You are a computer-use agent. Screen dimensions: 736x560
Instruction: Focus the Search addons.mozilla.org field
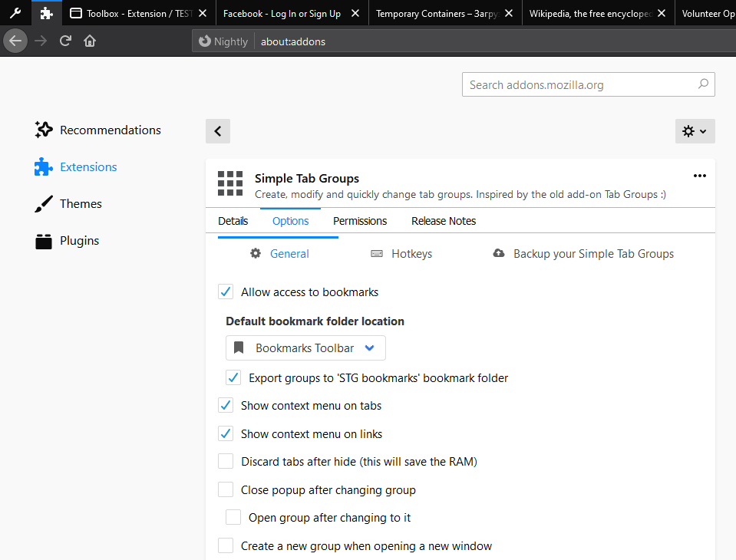588,84
